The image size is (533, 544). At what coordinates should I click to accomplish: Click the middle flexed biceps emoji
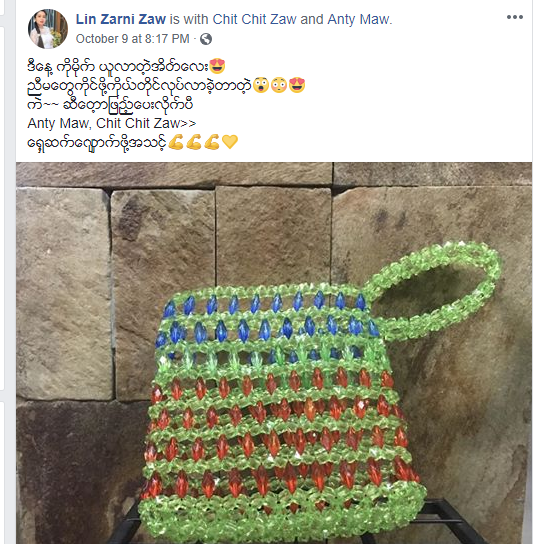194,142
